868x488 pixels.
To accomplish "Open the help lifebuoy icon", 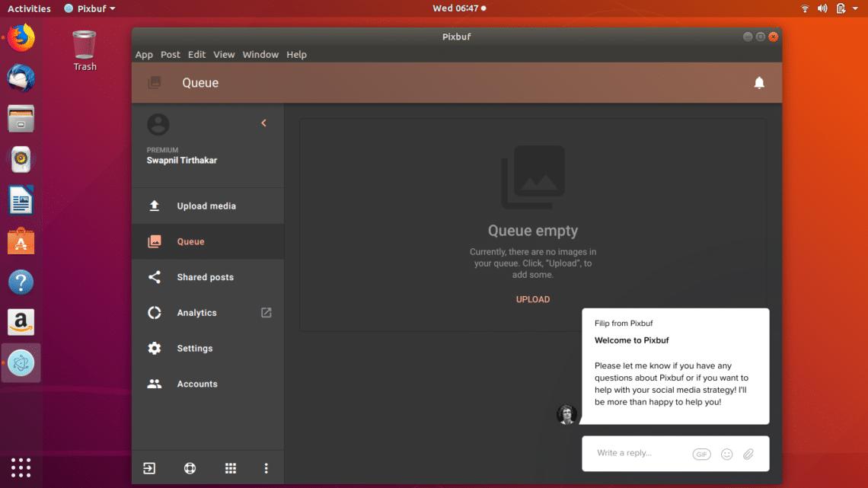I will 190,467.
